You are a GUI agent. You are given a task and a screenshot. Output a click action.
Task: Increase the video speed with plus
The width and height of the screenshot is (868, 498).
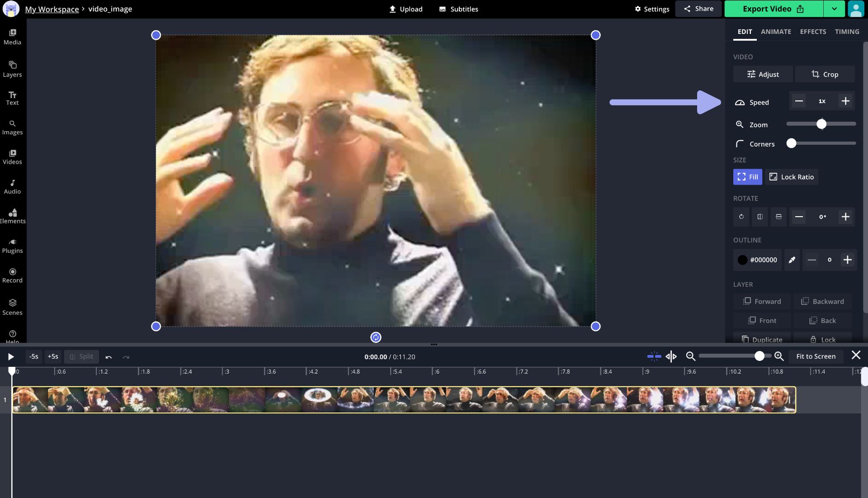(x=845, y=101)
